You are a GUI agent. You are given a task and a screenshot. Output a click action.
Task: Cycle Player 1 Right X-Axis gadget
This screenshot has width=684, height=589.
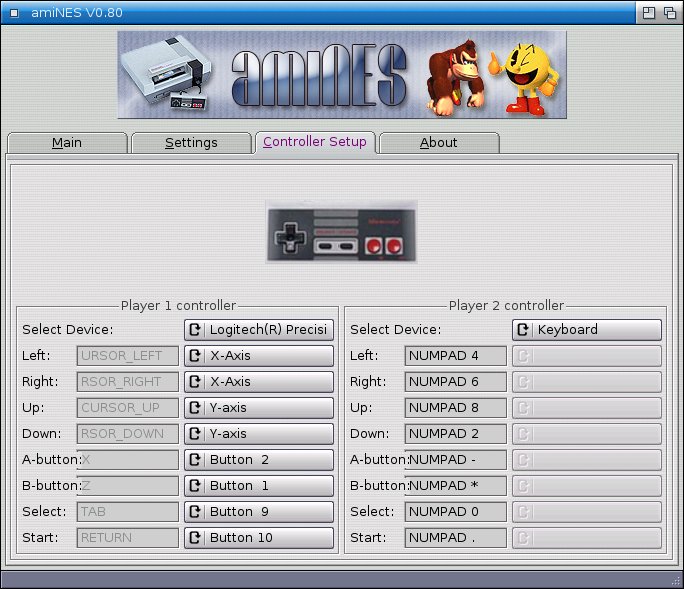click(x=259, y=382)
